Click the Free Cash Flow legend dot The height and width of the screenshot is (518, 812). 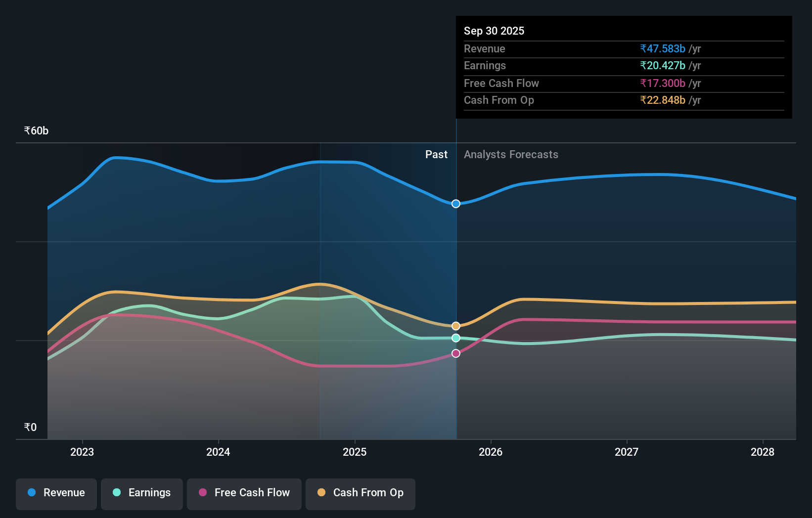(x=202, y=493)
